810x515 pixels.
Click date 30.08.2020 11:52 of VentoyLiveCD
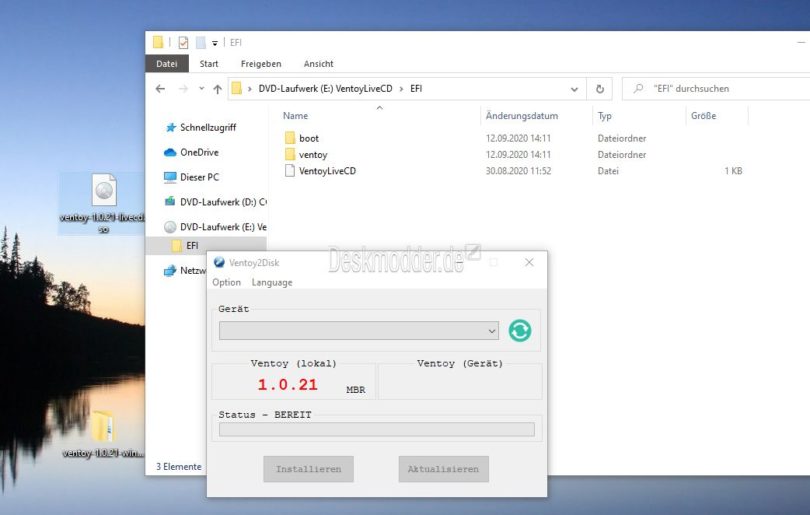tap(518, 170)
